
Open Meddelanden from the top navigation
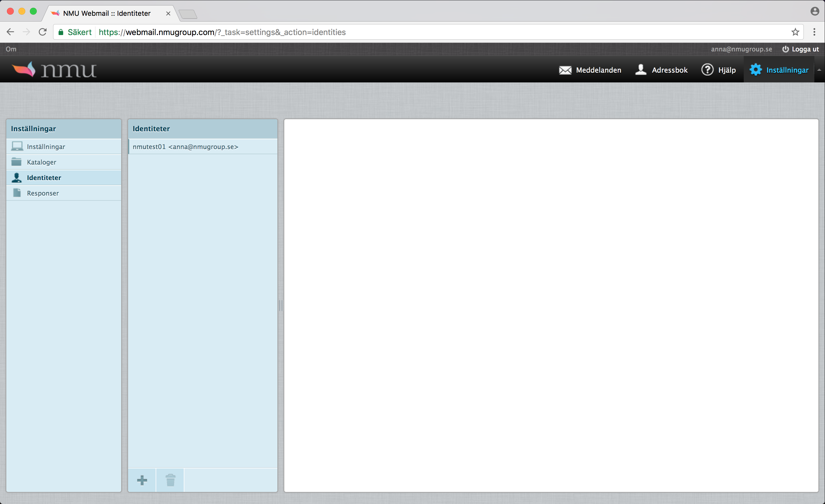click(590, 70)
